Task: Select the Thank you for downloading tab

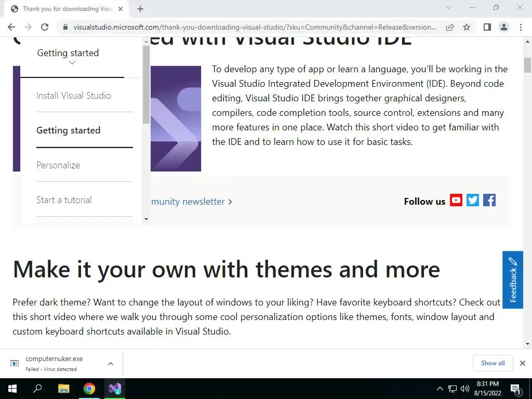Action: pyautogui.click(x=66, y=9)
